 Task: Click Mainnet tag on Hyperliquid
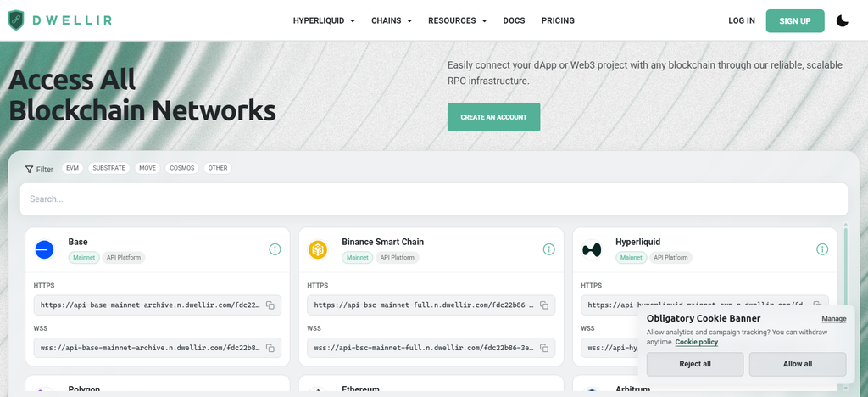[631, 258]
